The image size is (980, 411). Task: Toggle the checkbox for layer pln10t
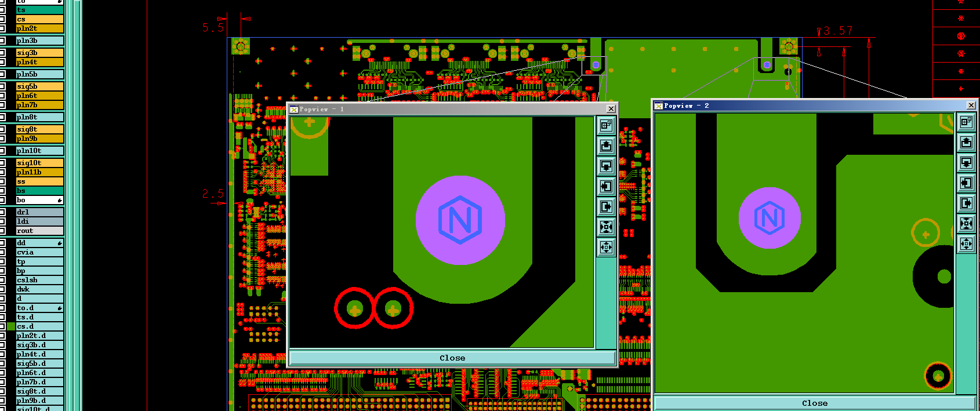pos(2,151)
